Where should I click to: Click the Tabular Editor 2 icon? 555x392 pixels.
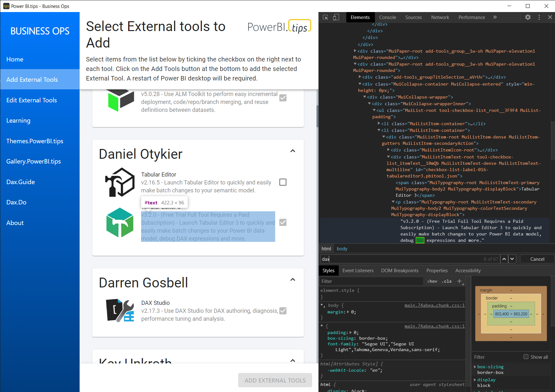(120, 182)
